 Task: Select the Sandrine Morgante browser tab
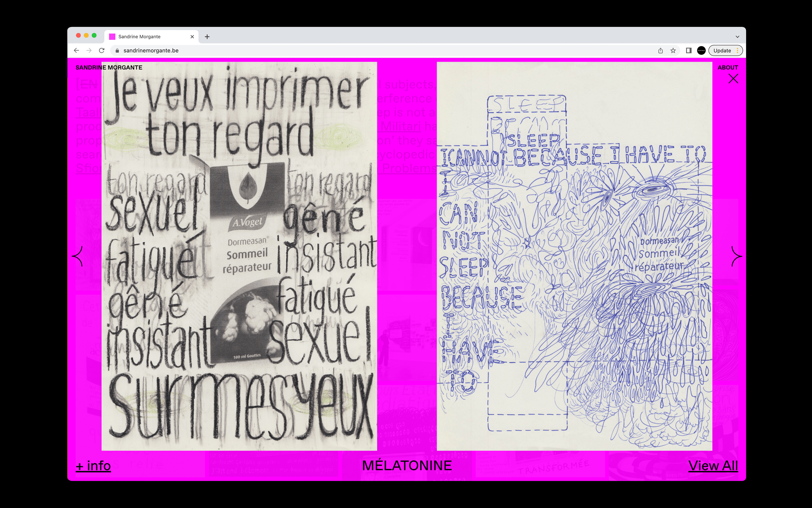click(148, 37)
